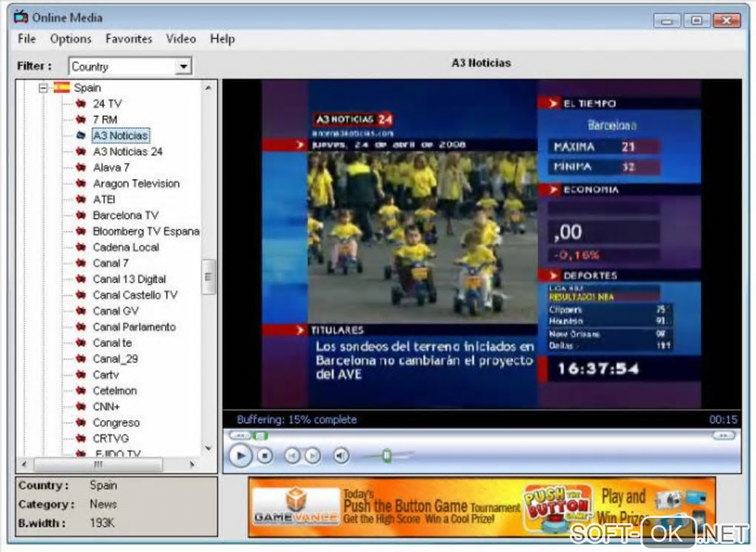This screenshot has height=552, width=756.
Task: Click the playing icon beside A3 Noticias
Action: pyautogui.click(x=81, y=136)
